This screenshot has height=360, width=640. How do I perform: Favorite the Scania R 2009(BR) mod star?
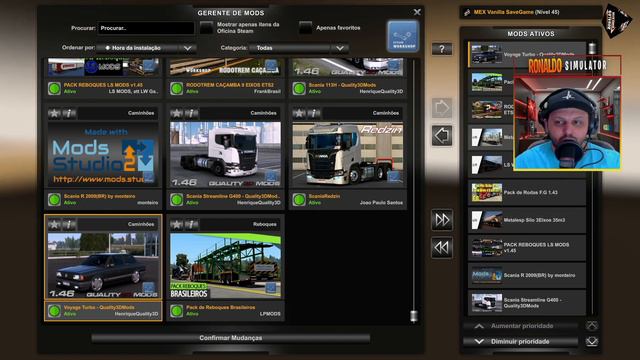tap(54, 113)
